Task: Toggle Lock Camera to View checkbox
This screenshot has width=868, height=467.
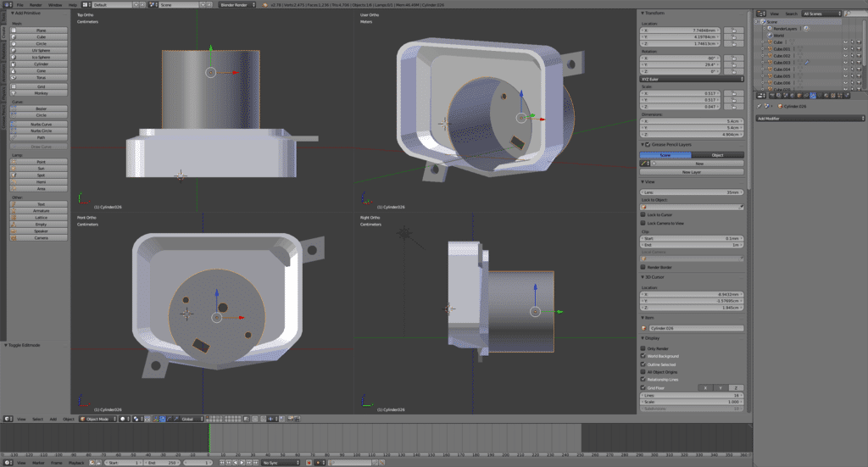Action: [643, 223]
